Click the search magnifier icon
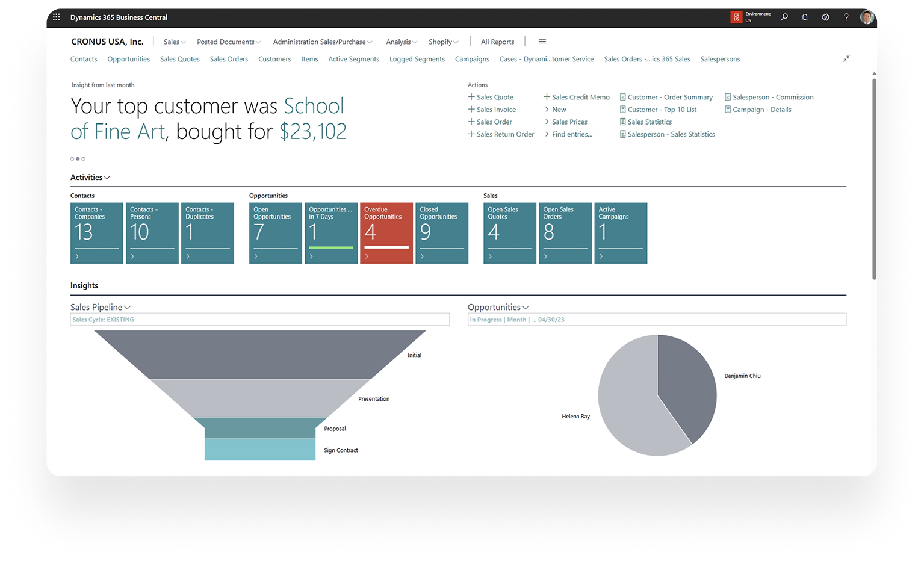This screenshot has height=561, width=924. (784, 17)
